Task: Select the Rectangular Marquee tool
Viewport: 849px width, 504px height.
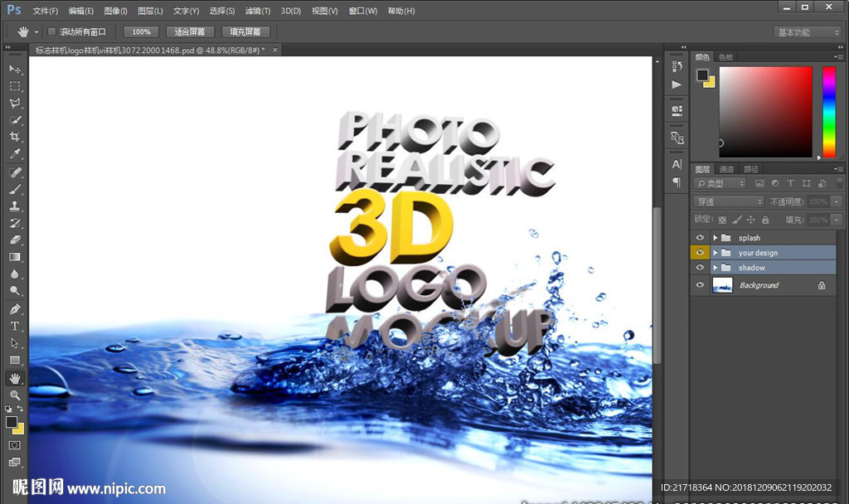Action: coord(15,86)
